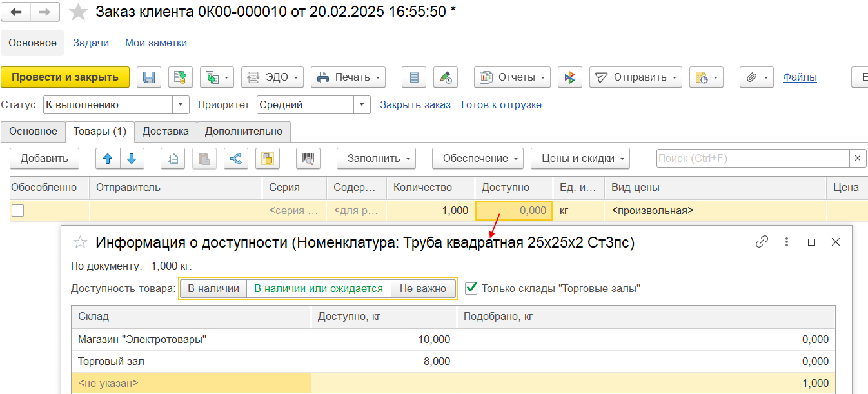
Task: Move the row down with blue arrow
Action: [132, 159]
